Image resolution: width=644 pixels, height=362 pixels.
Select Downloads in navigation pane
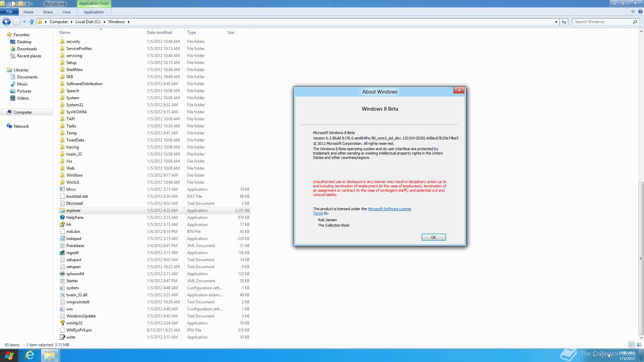coord(27,49)
